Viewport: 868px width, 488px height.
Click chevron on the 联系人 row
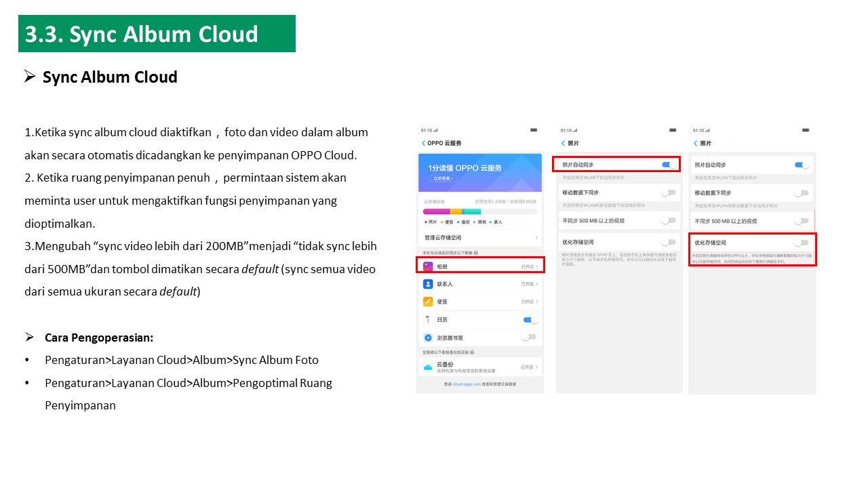pos(537,284)
